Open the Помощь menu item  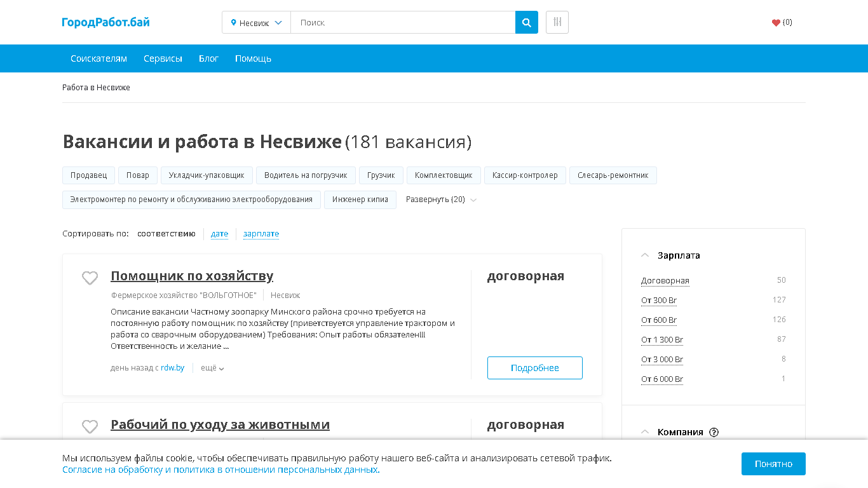(253, 58)
